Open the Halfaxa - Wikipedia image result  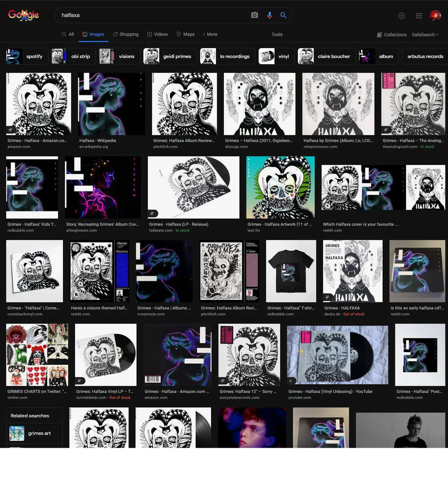coord(111,104)
